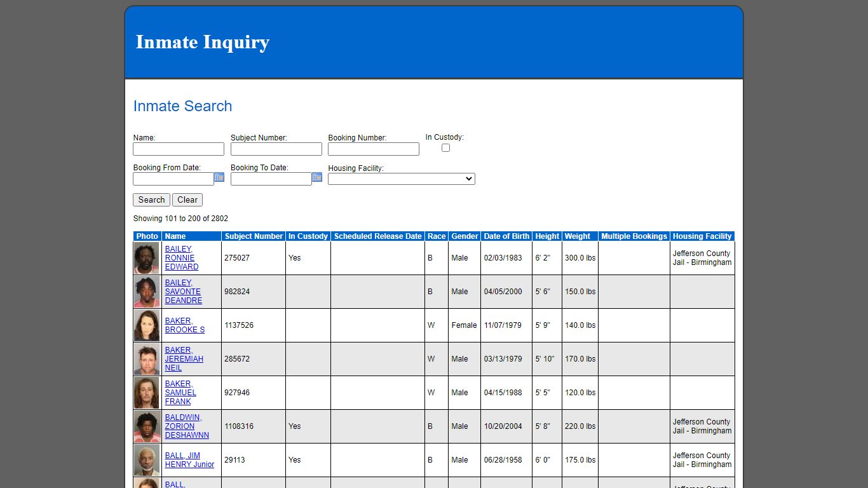Click Zorion Deshawnn Baldwin's mugshot photo
The image size is (868, 488).
point(147,426)
